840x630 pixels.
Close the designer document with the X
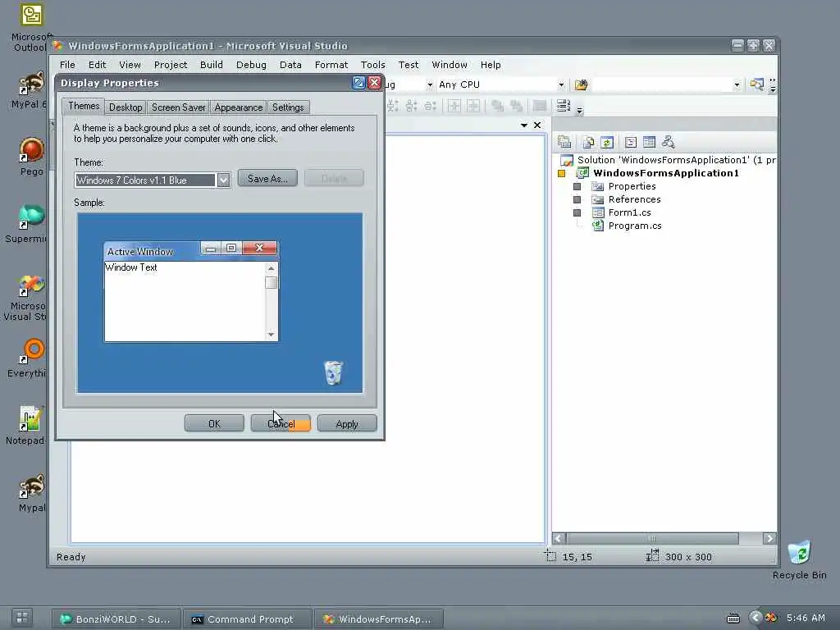(537, 126)
